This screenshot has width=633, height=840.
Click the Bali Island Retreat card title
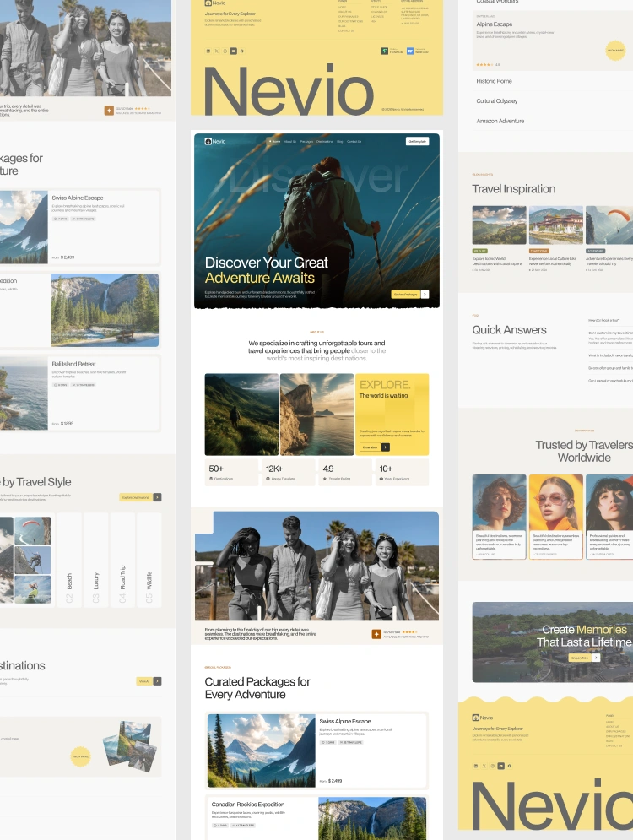click(x=74, y=364)
